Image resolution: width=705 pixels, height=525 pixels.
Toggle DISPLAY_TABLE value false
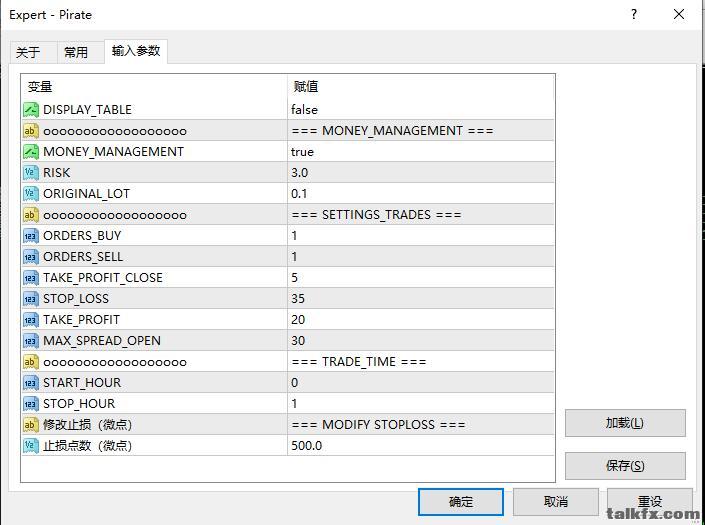click(305, 109)
